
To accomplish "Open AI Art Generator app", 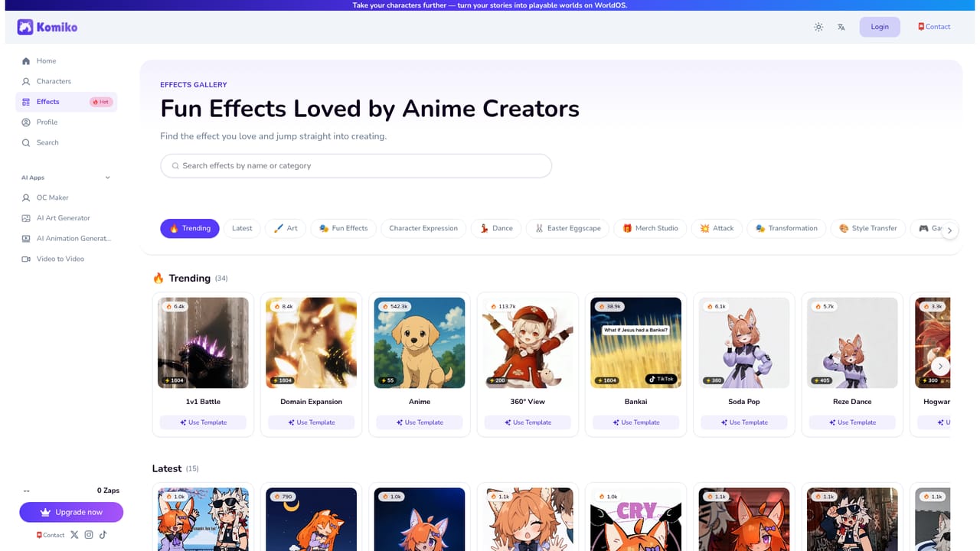I will click(66, 218).
